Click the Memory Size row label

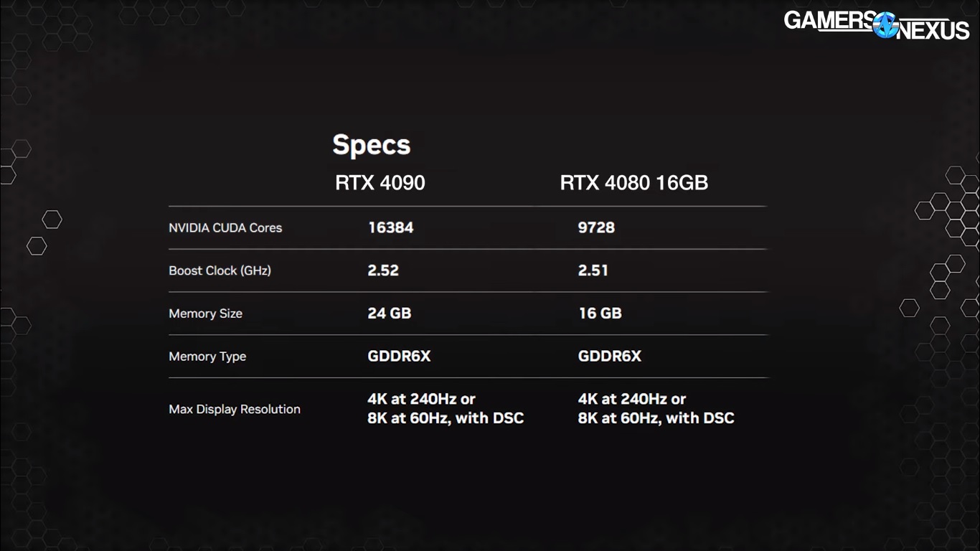click(205, 314)
